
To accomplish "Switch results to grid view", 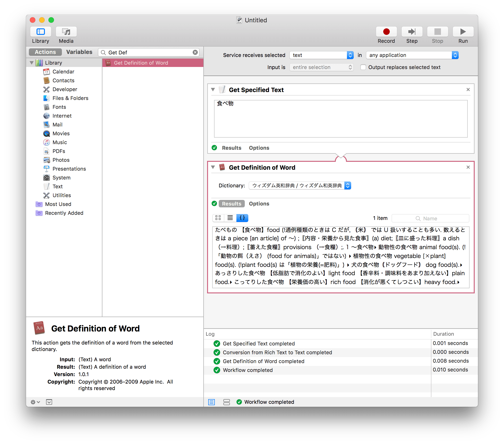I will point(218,218).
